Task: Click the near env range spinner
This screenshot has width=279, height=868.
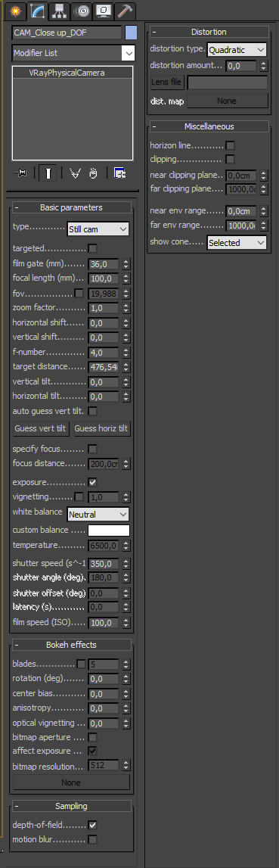Action: (x=263, y=211)
